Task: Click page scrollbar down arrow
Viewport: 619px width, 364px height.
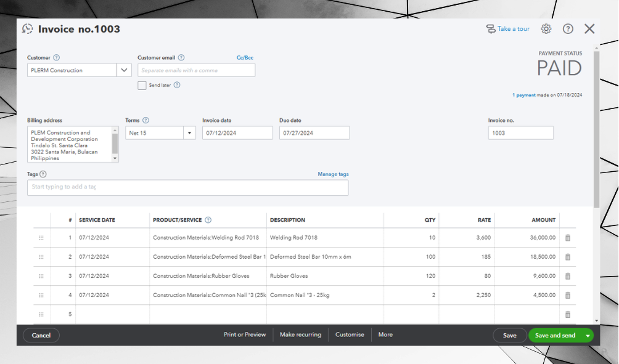Action: coord(597,321)
